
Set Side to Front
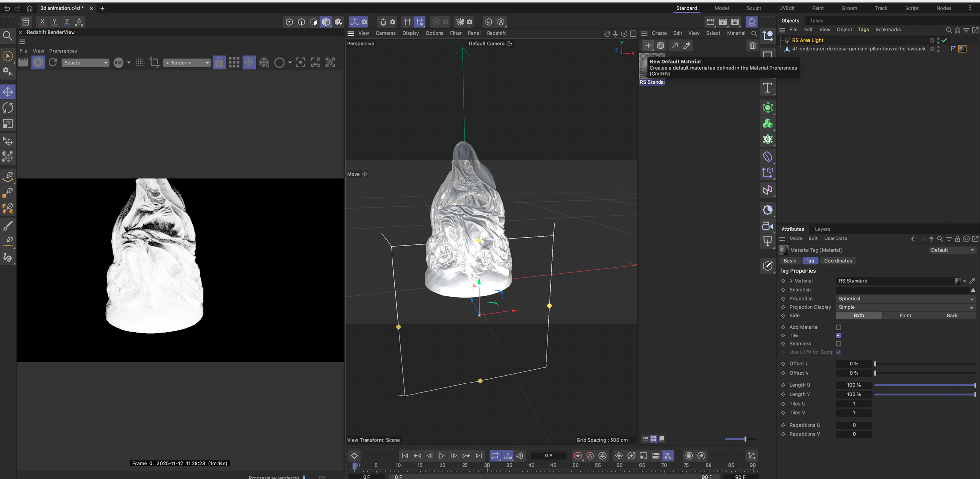(x=905, y=316)
